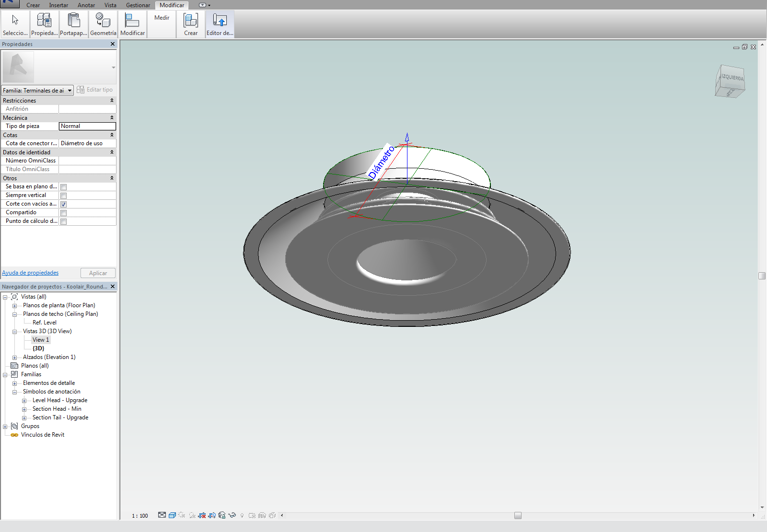The width and height of the screenshot is (767, 532).
Task: Open the Crear ribbon tab
Action: click(x=33, y=5)
